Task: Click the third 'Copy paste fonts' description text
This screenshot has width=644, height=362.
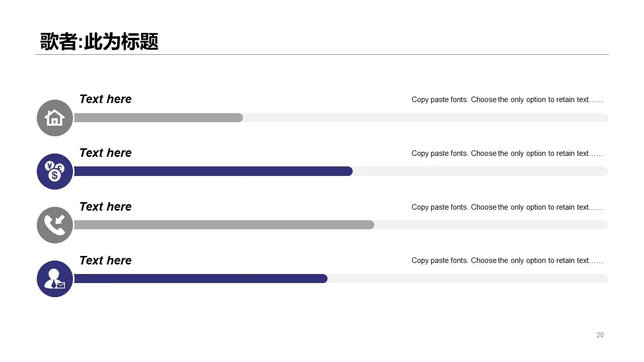Action: coord(507,207)
